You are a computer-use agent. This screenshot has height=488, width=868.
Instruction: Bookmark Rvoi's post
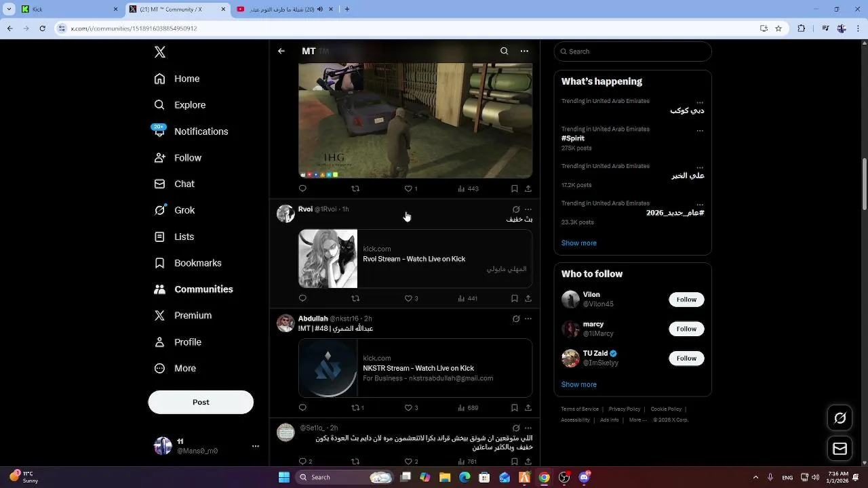click(514, 298)
